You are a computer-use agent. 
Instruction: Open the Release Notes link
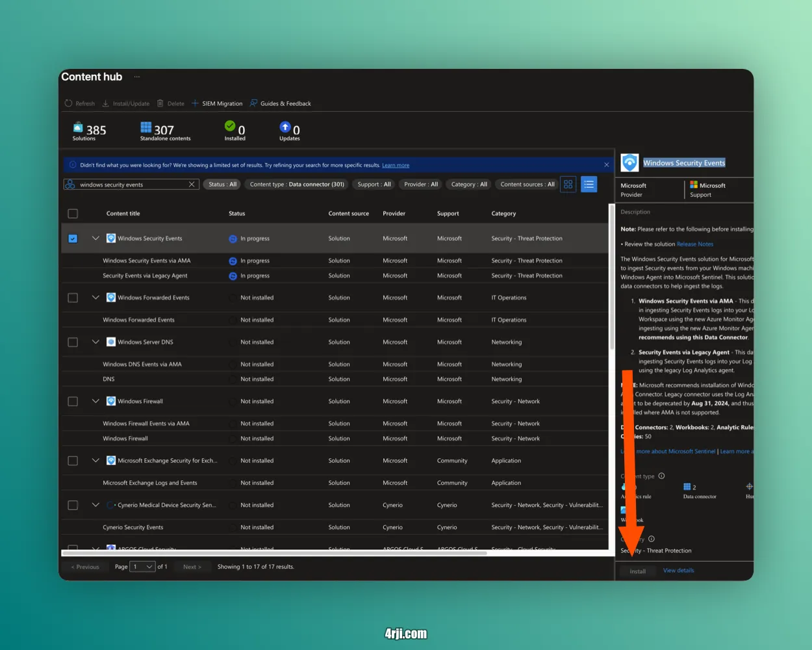(694, 244)
